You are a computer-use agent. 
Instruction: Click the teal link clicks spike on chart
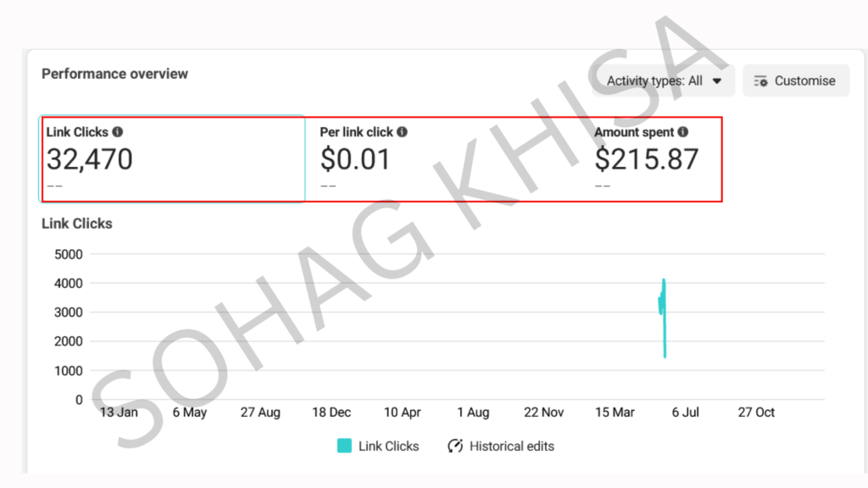tap(663, 318)
